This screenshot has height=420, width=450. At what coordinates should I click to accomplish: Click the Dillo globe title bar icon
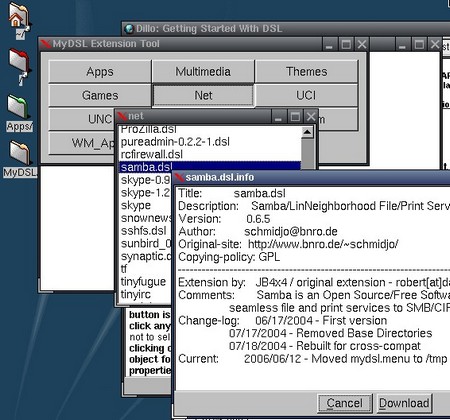click(129, 29)
